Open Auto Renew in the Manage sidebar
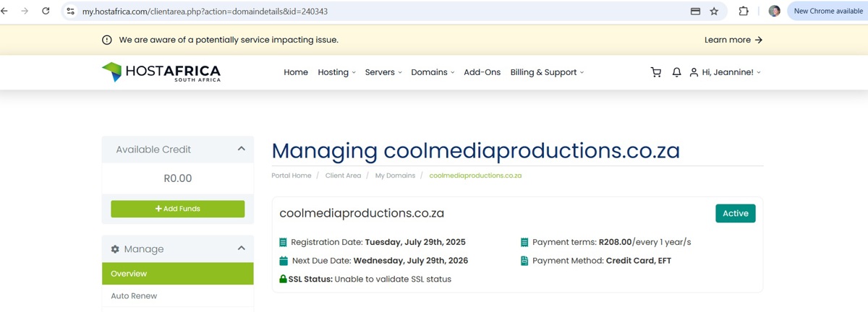868x312 pixels. point(178,296)
